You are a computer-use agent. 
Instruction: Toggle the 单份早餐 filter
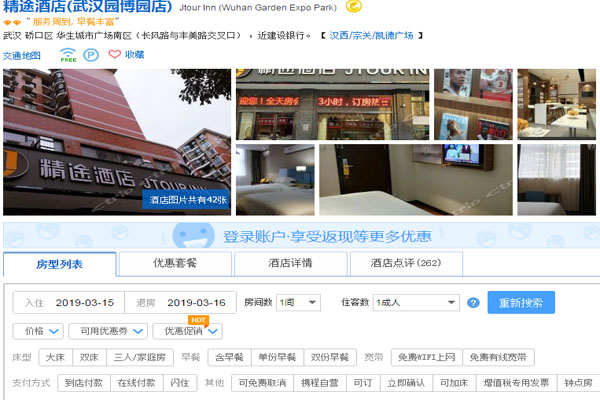(x=277, y=357)
